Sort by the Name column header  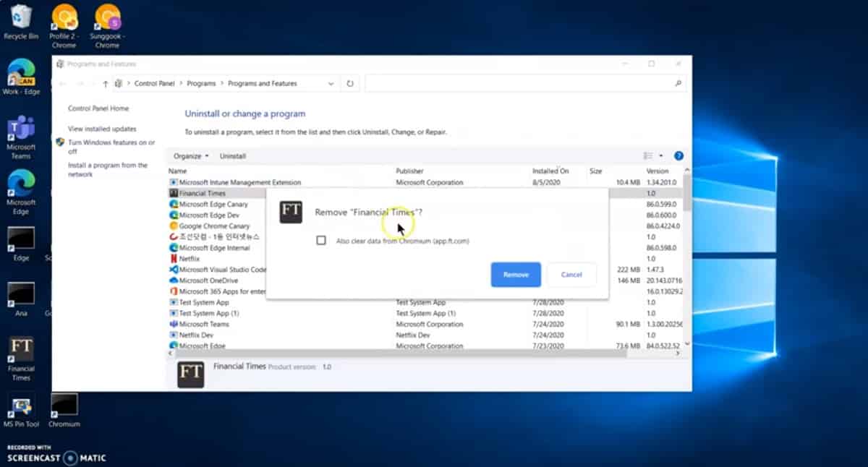(x=178, y=171)
